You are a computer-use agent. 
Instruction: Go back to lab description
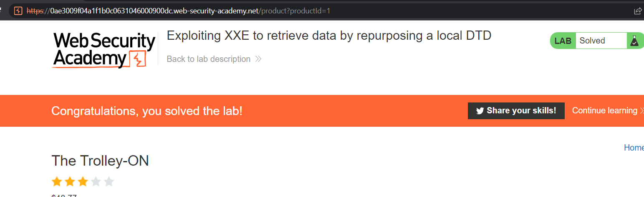pyautogui.click(x=208, y=59)
